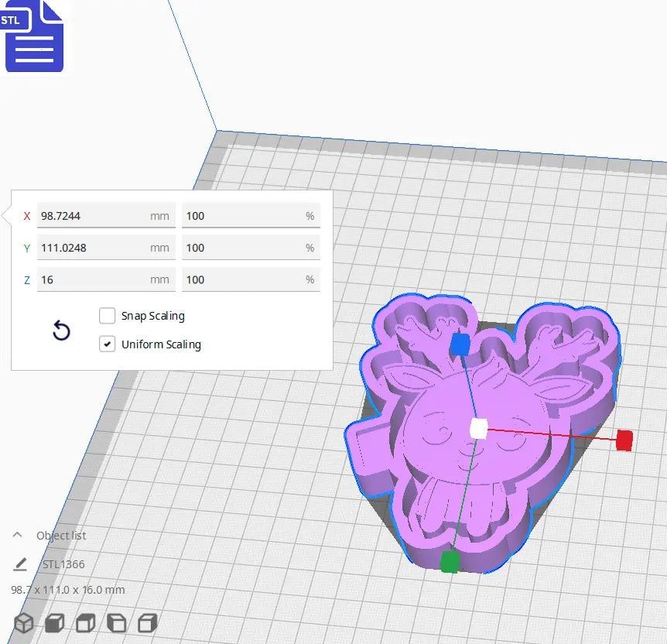Click the third cube view preset icon

(x=84, y=622)
